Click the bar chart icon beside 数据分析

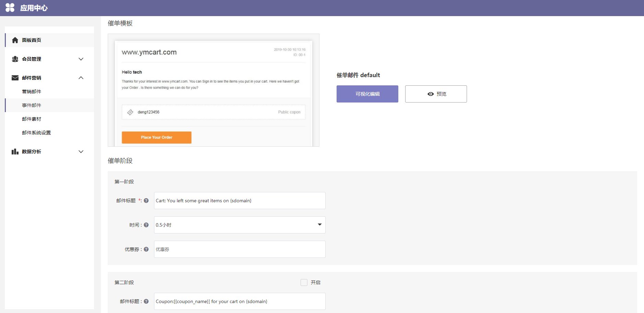[15, 152]
